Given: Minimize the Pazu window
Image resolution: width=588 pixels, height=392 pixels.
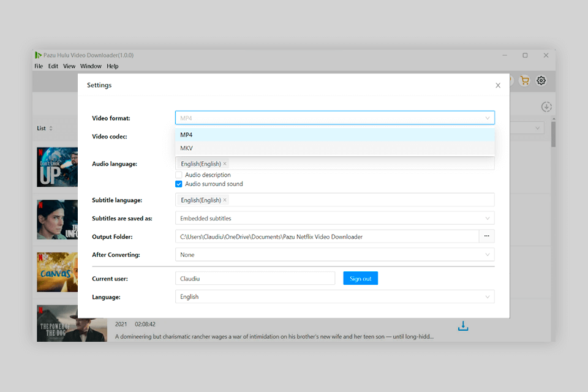Looking at the screenshot, I should pyautogui.click(x=505, y=55).
